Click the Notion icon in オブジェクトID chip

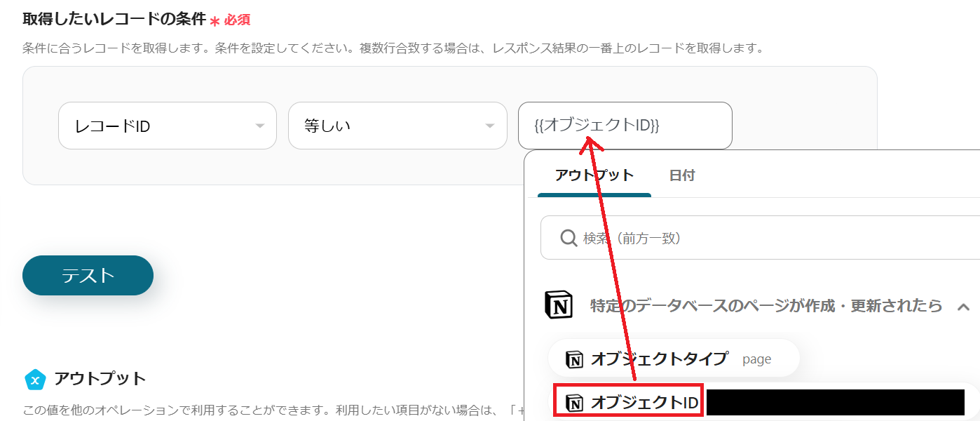(x=574, y=403)
